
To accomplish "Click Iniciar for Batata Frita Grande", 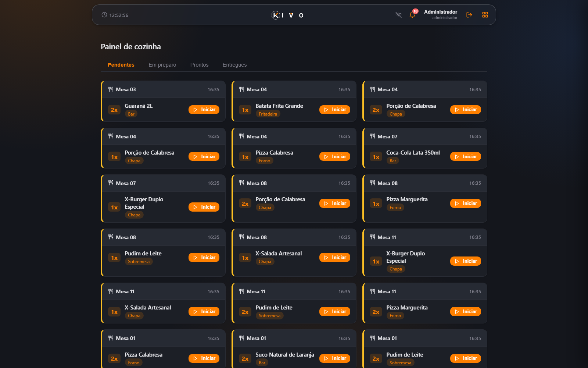I will 335,110.
